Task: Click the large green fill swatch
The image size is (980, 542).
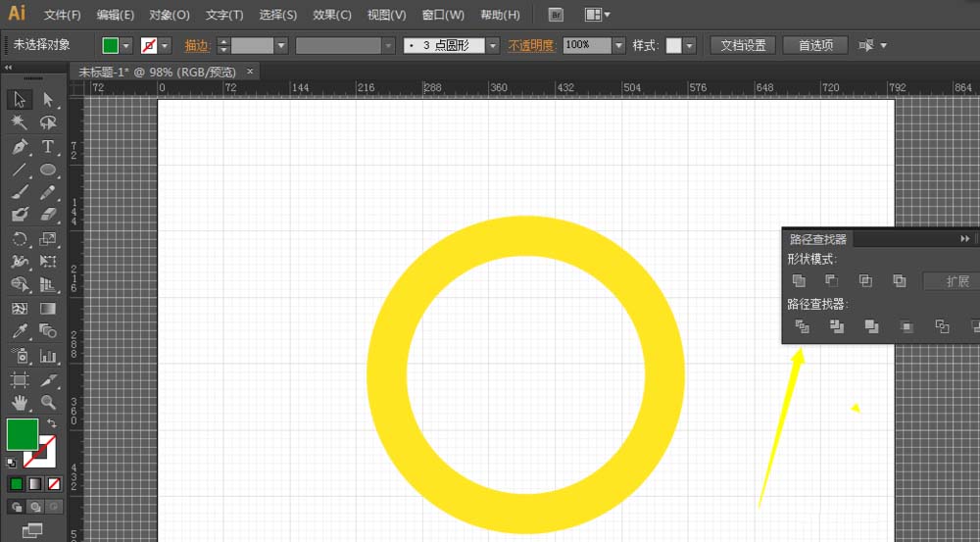Action: point(23,434)
